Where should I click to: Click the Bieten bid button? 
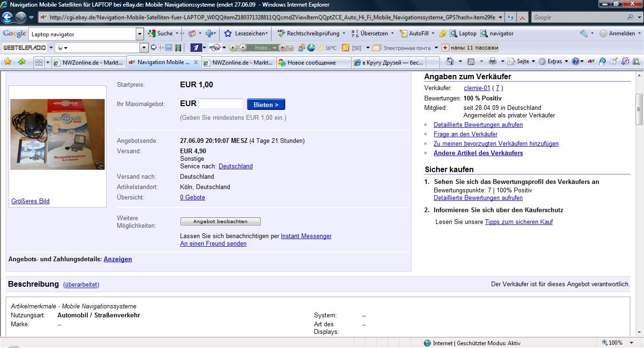pyautogui.click(x=266, y=104)
